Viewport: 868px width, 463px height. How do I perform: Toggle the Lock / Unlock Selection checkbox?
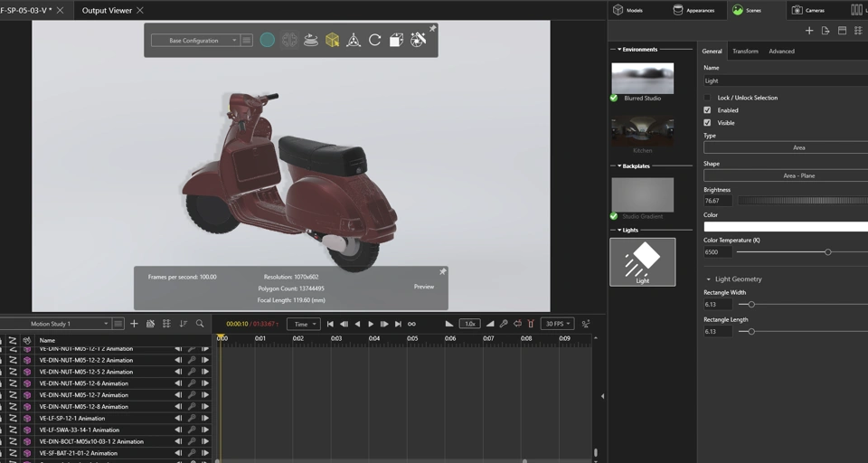pos(707,98)
